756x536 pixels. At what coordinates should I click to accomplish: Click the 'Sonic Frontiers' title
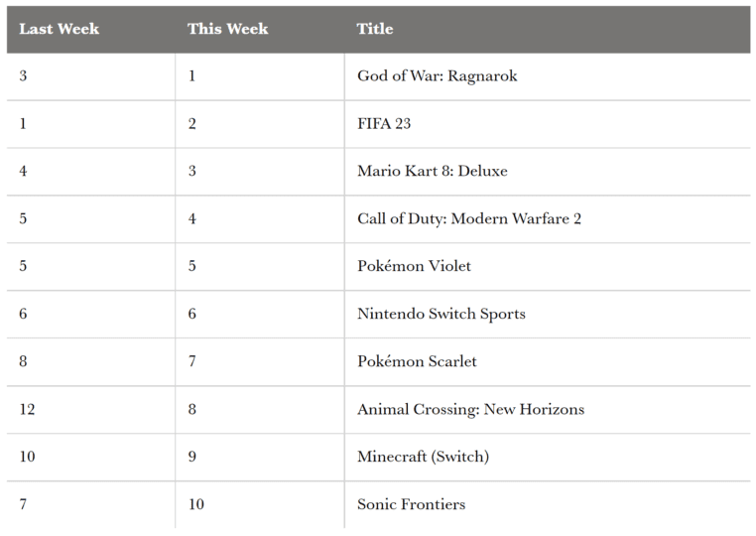pos(411,504)
